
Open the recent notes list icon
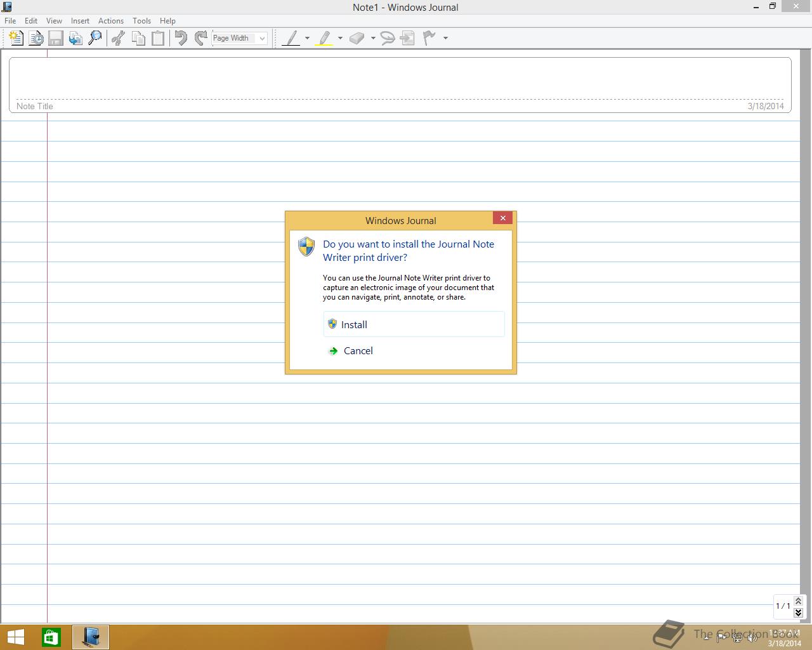pyautogui.click(x=36, y=38)
